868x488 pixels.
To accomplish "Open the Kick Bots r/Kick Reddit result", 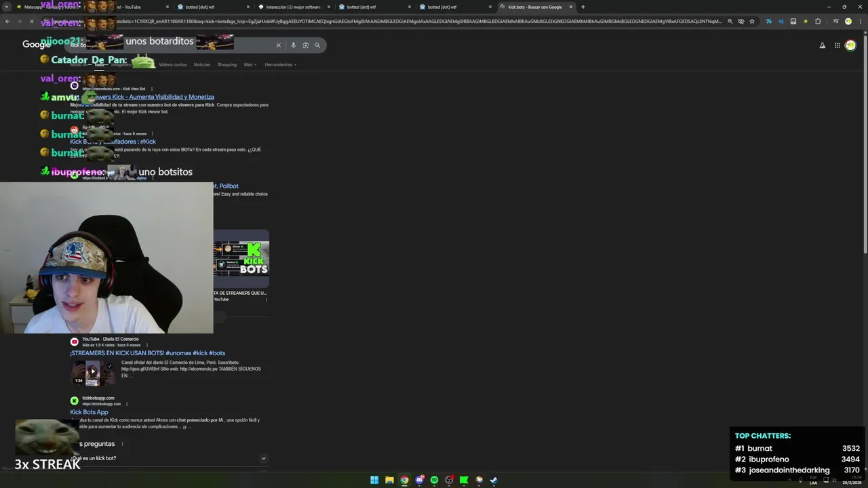I will (x=113, y=142).
